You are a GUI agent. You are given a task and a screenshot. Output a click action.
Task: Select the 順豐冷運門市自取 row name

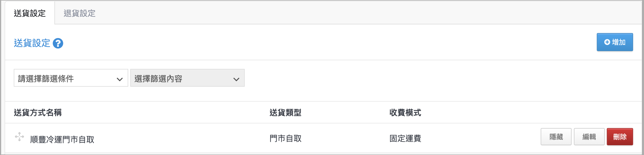click(x=62, y=139)
